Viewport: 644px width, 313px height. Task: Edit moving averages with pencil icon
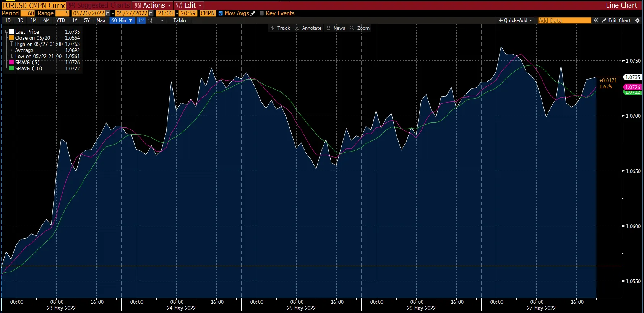coord(253,13)
